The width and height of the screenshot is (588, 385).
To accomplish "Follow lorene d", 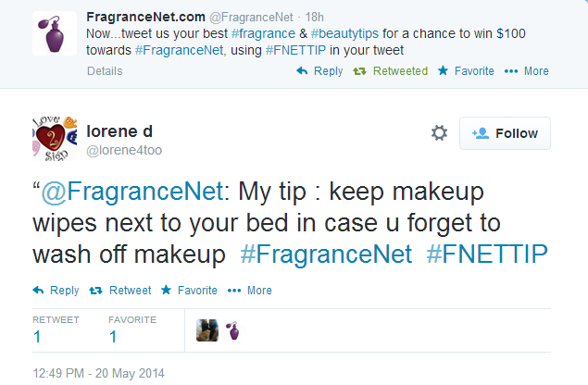I will tap(505, 133).
